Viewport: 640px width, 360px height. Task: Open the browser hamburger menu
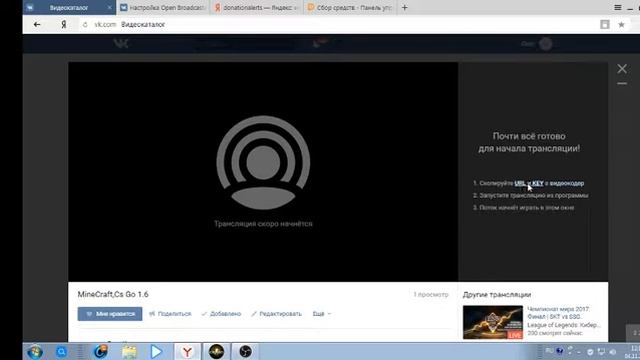pyautogui.click(x=618, y=7)
